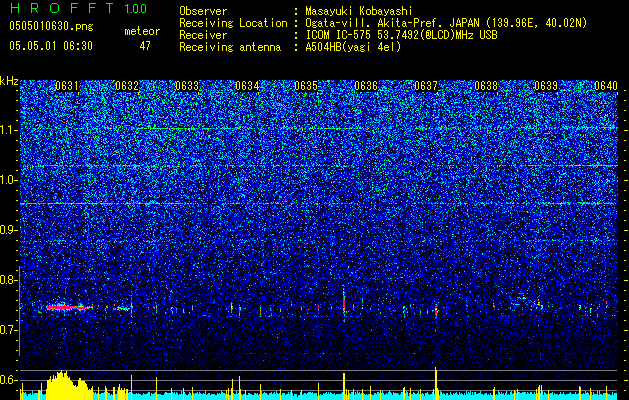Click the 0632 time marker
The image size is (629, 400).
tap(127, 86)
